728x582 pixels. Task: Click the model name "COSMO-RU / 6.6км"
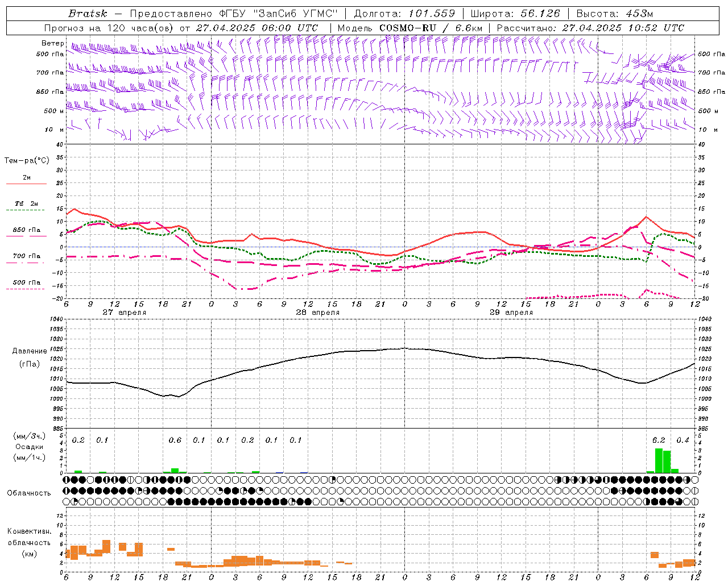click(x=431, y=28)
